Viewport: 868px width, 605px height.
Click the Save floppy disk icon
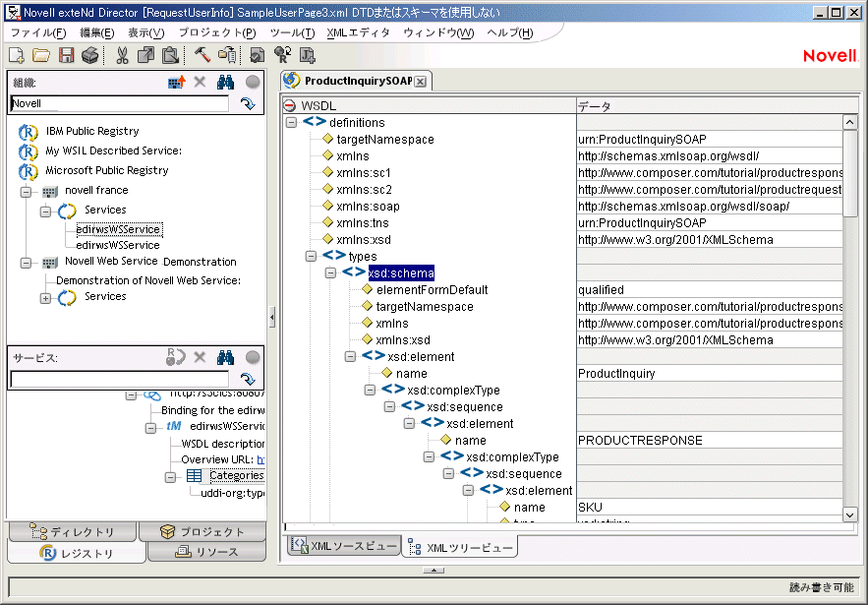point(67,55)
